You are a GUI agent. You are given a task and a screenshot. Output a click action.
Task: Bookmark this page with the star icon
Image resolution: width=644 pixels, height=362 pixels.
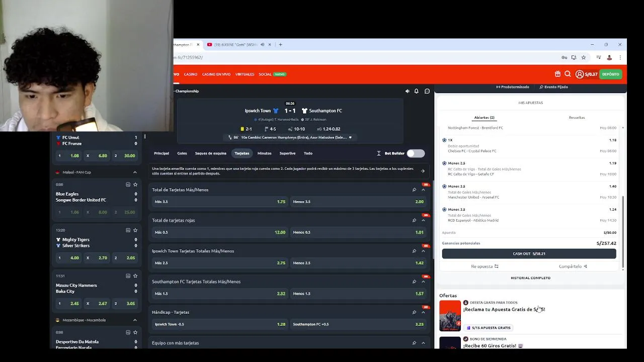(x=584, y=57)
